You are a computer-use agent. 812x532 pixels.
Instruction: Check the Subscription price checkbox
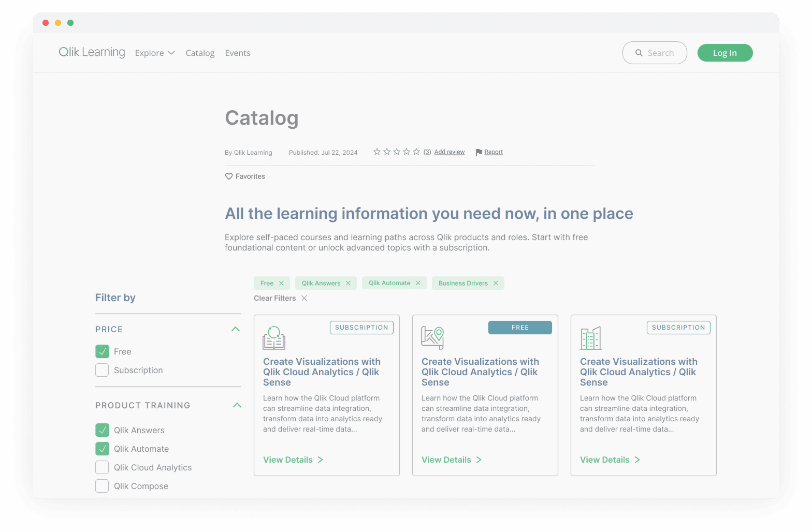102,370
